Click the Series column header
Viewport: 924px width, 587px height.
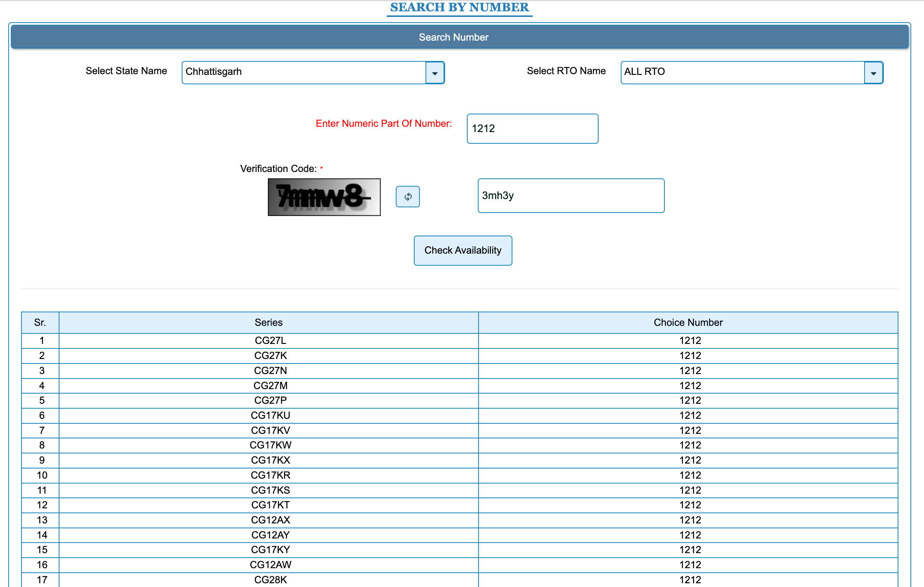[x=268, y=322]
